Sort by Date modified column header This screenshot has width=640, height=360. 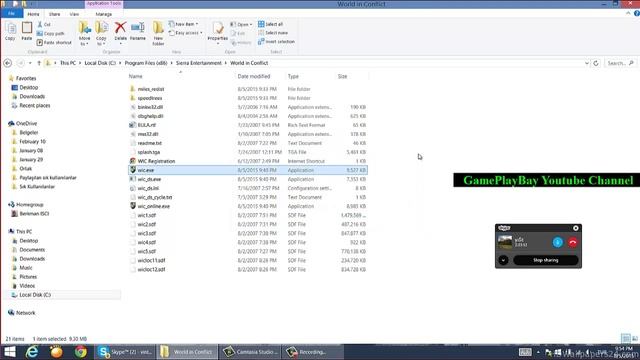253,76
